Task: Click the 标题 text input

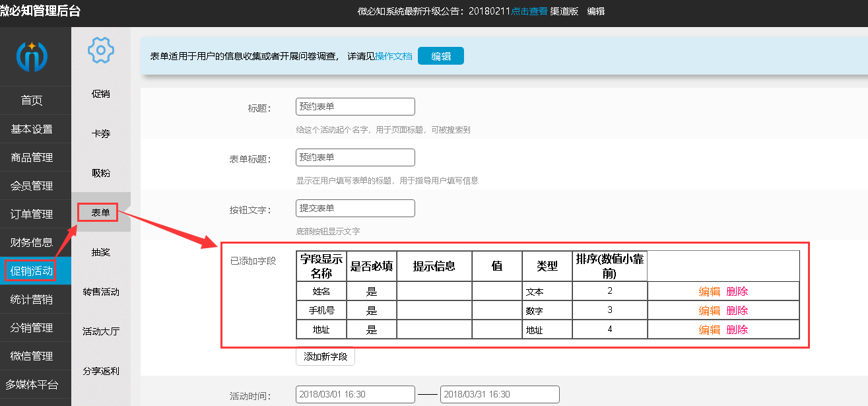Action: [x=355, y=106]
